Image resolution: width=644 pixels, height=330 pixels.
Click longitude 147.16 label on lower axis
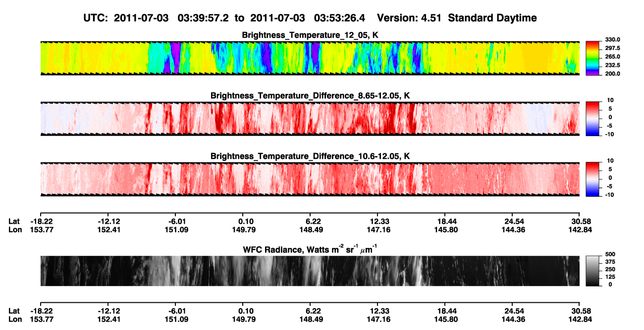pos(378,319)
